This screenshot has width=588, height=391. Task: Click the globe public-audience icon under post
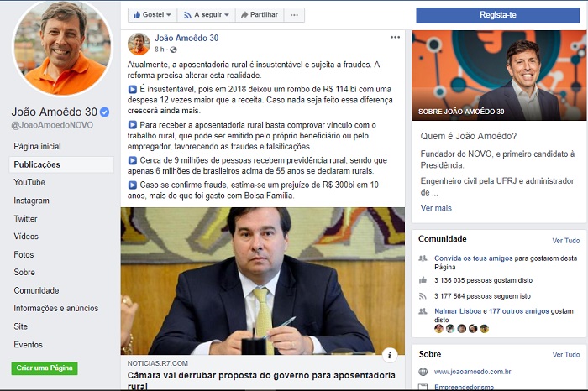[x=173, y=50]
